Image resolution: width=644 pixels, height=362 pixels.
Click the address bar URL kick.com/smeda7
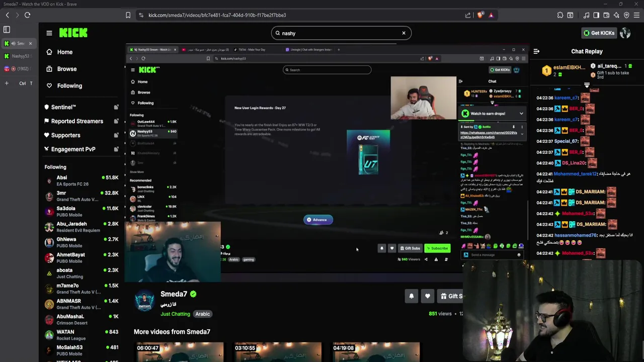pyautogui.click(x=217, y=15)
